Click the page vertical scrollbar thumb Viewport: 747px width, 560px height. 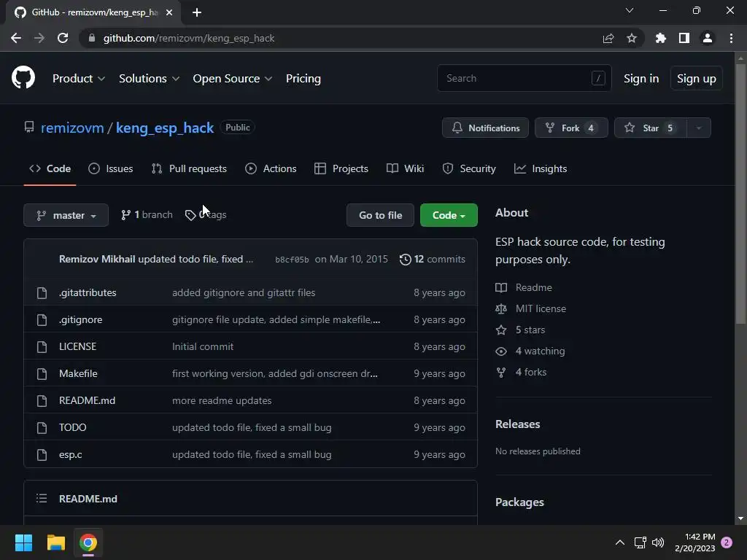(740, 194)
